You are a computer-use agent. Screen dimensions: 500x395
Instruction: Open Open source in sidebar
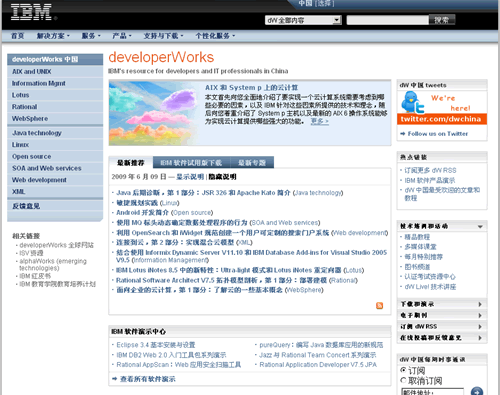pyautogui.click(x=55, y=156)
